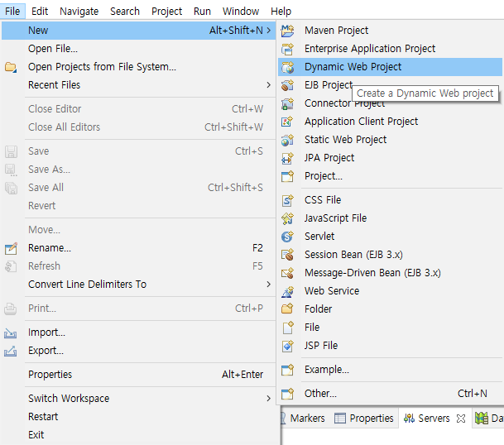This screenshot has height=445, width=504.
Task: Expand Convert Line Delimiters To submenu
Action: [269, 285]
